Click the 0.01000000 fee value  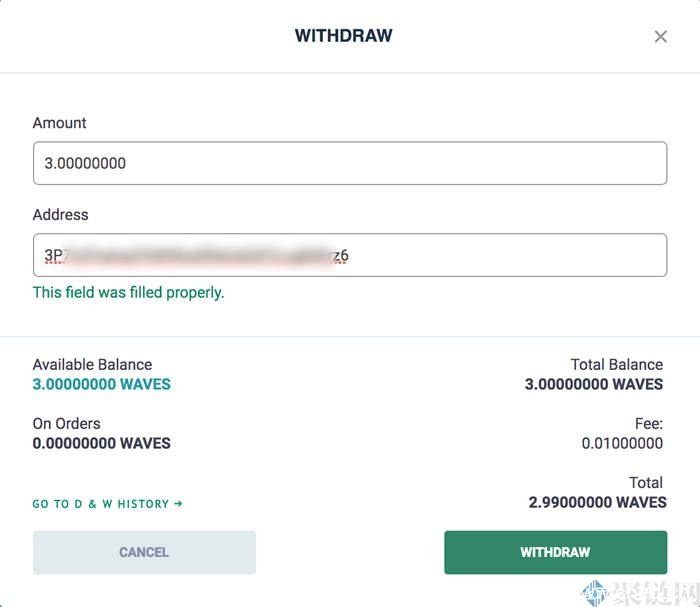coord(622,443)
